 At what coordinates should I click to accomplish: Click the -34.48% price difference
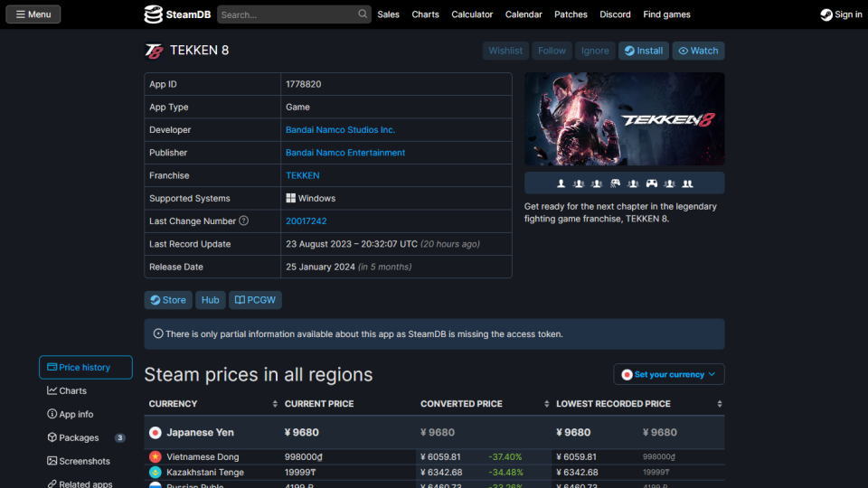click(x=505, y=473)
